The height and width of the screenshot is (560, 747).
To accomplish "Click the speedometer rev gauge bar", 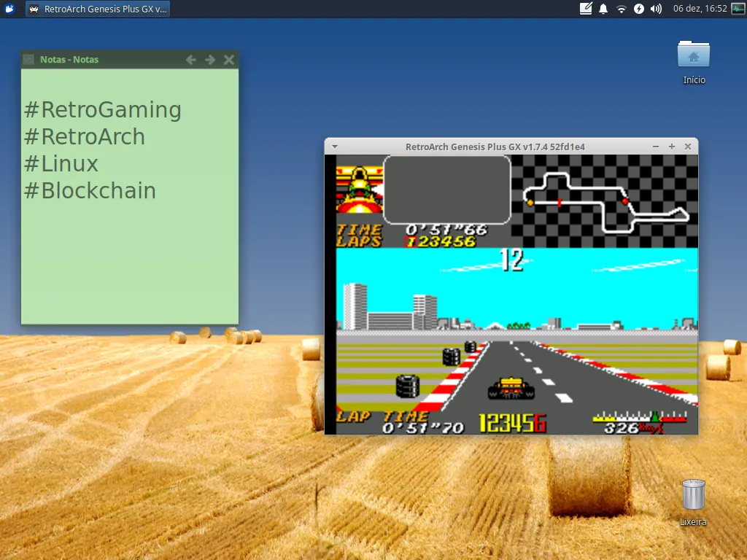I will pos(640,418).
